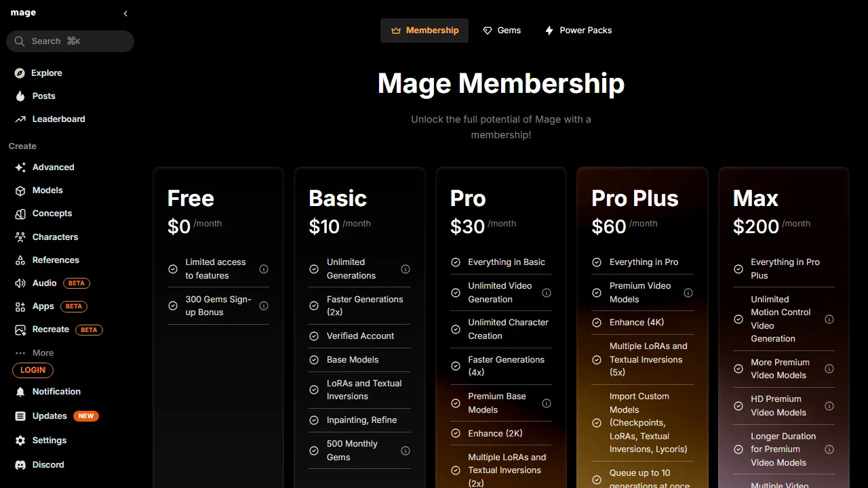Click the LoRAs and Textual Inversions text in Basic
Screen dimensions: 868x488
tap(364, 390)
